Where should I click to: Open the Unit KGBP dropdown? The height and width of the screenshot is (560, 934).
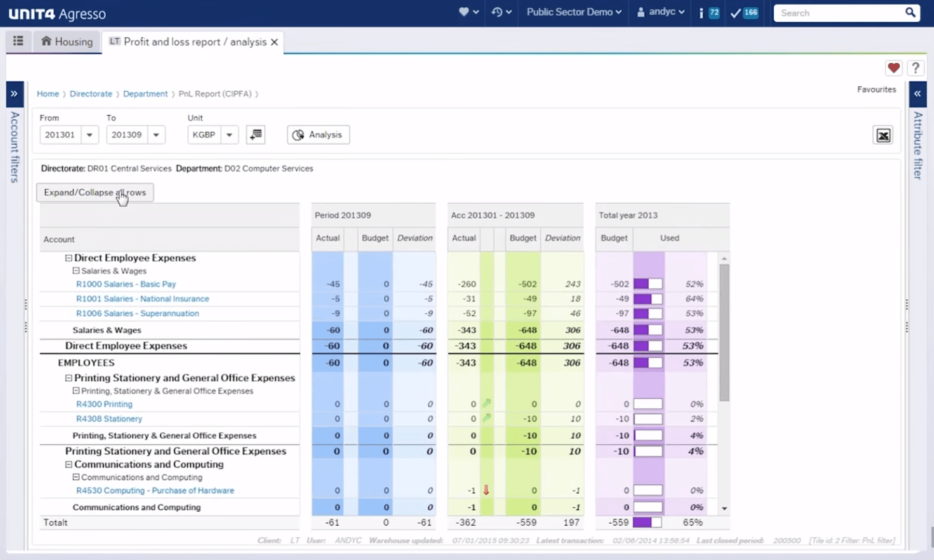click(229, 135)
